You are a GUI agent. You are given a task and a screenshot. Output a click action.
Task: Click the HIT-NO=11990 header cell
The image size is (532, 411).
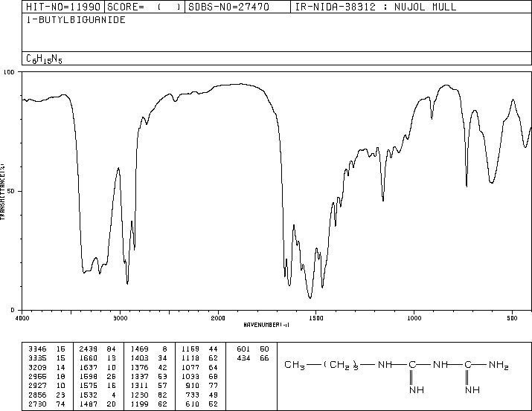(x=63, y=7)
